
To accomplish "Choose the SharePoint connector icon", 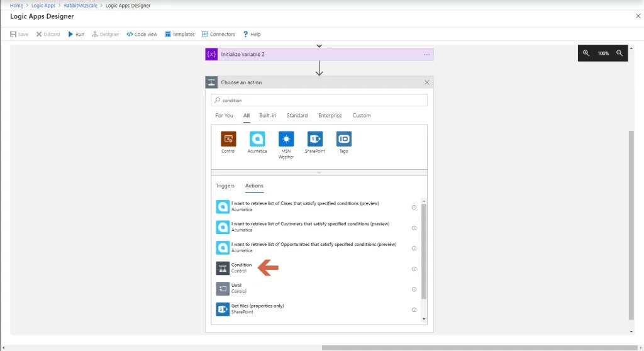I will [x=315, y=139].
